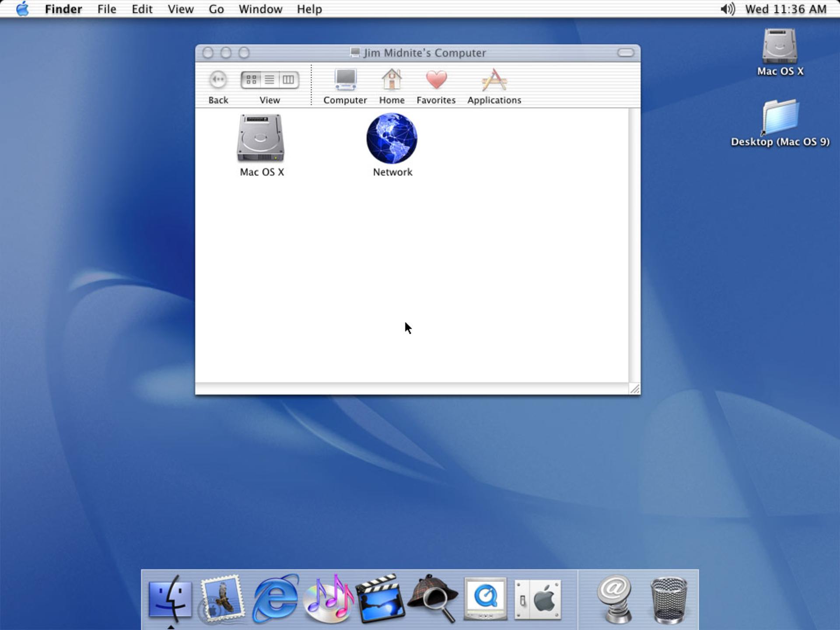Open System Preferences in the Dock
The image size is (840, 630).
(x=538, y=599)
